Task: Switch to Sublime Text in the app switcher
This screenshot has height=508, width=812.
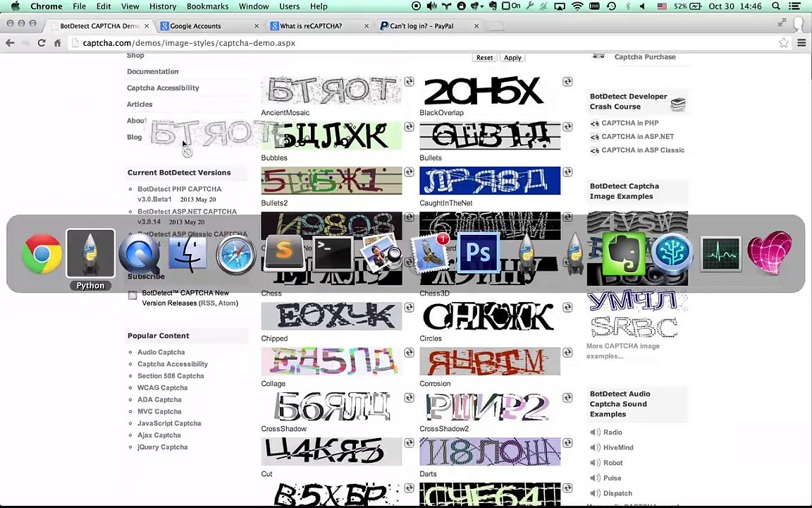Action: 284,254
